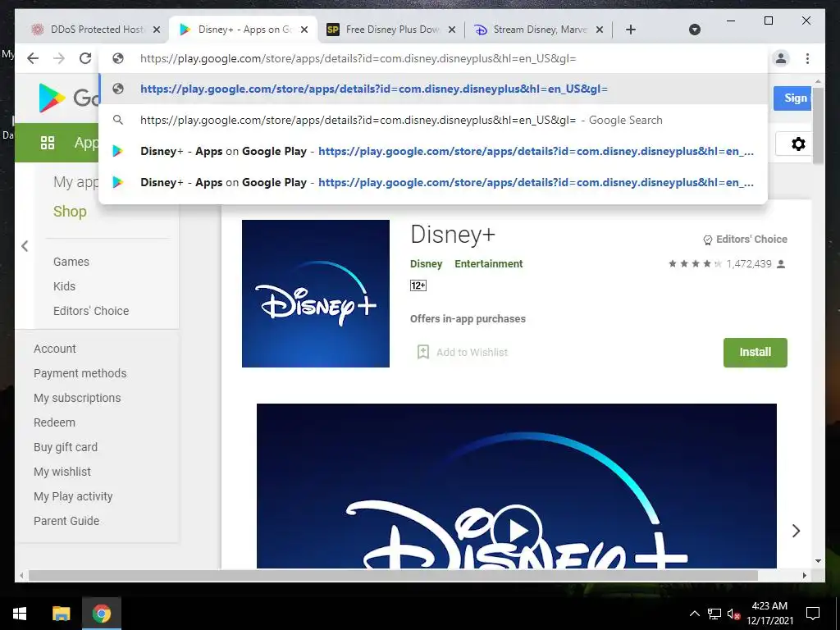Open the network icon in the system tray

click(x=714, y=614)
